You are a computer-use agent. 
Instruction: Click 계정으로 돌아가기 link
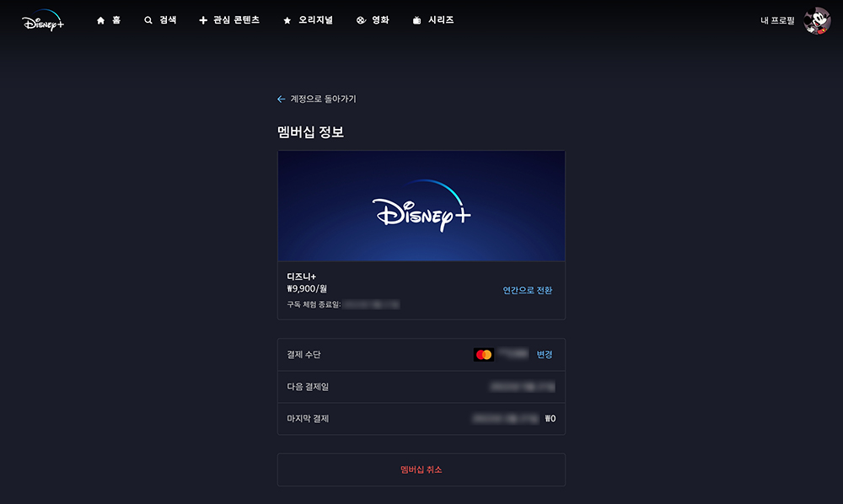coord(323,99)
